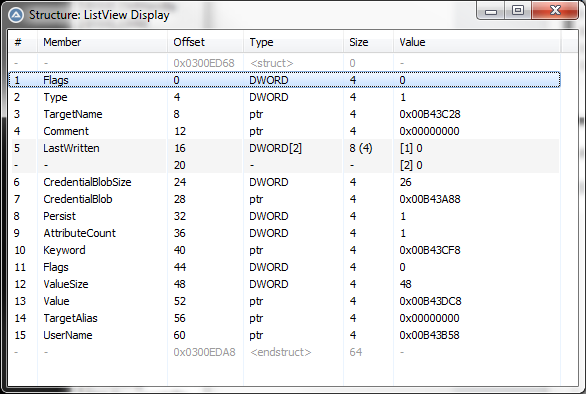586x394 pixels.
Task: Click the # column header
Action: pyautogui.click(x=22, y=42)
